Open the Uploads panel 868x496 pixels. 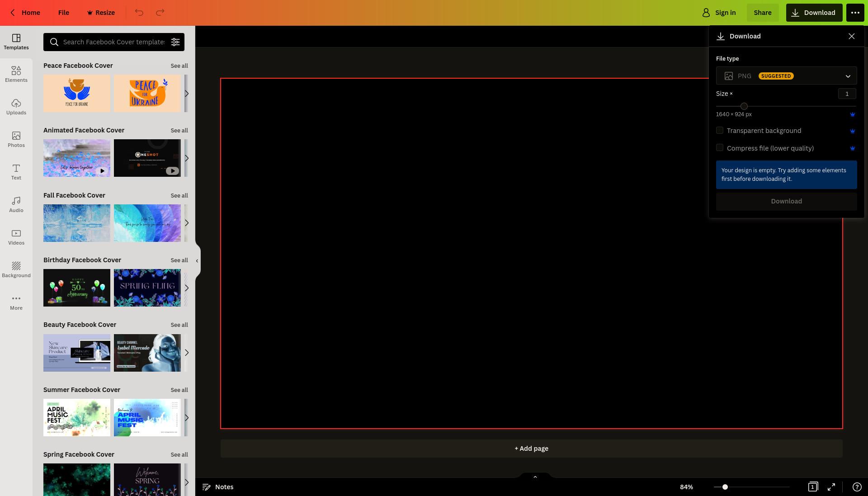coord(16,107)
